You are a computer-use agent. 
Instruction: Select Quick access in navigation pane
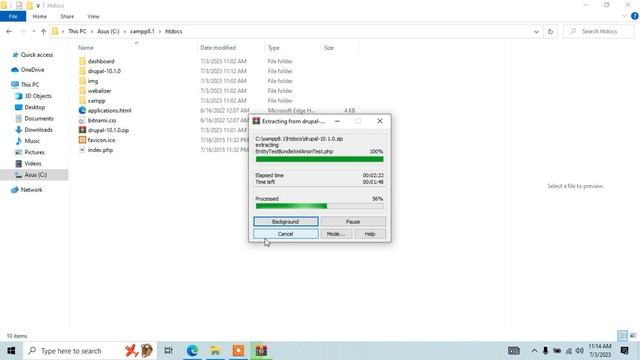coord(33,55)
